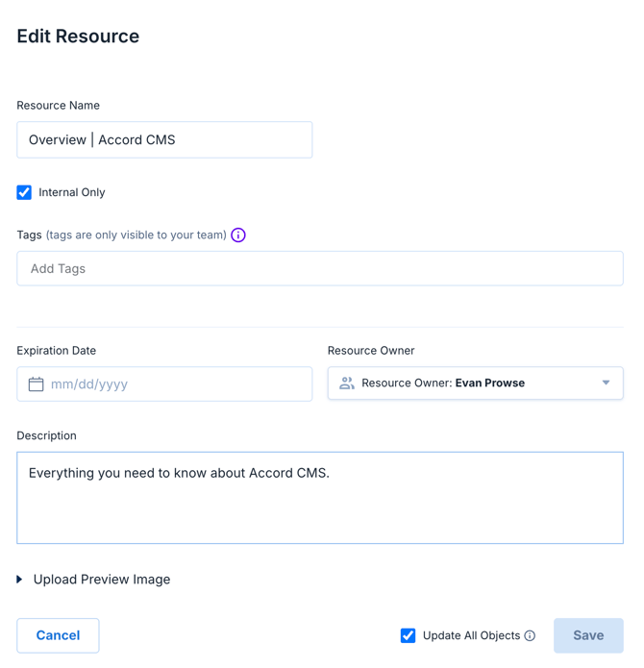
Task: Click the Internal Only label text
Action: (x=72, y=192)
